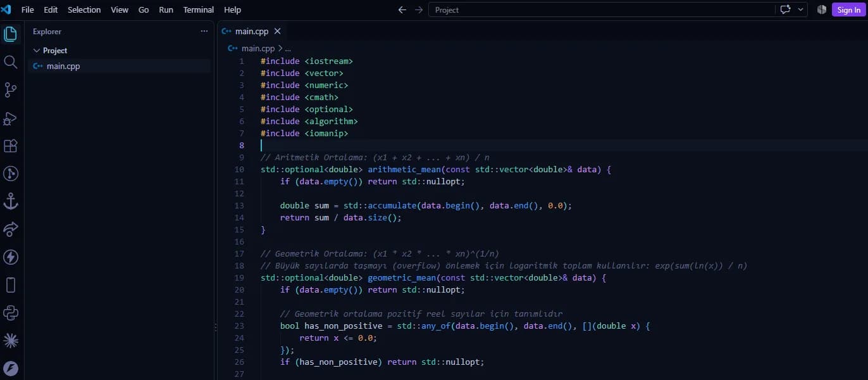Viewport: 868px width, 380px height.
Task: Click the Sign In button
Action: click(x=848, y=9)
